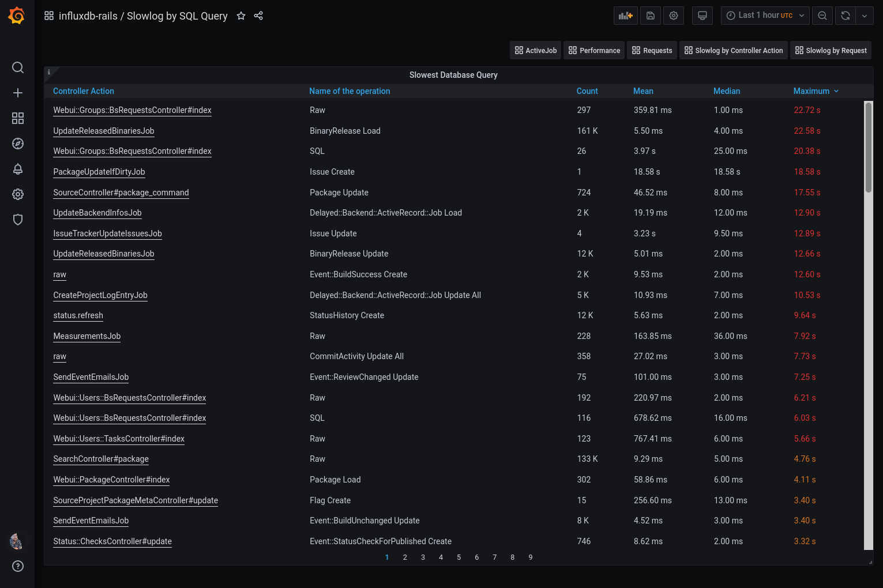This screenshot has height=588, width=883.
Task: Open the search dashboards icon
Action: tap(18, 67)
